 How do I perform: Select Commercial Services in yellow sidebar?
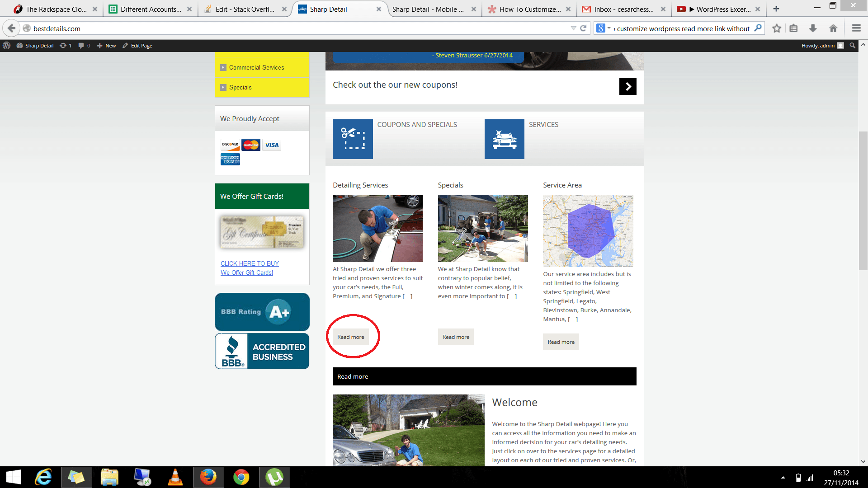pyautogui.click(x=256, y=67)
